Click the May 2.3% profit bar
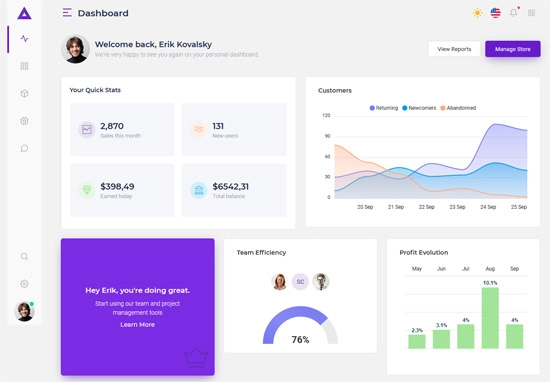 coord(417,341)
